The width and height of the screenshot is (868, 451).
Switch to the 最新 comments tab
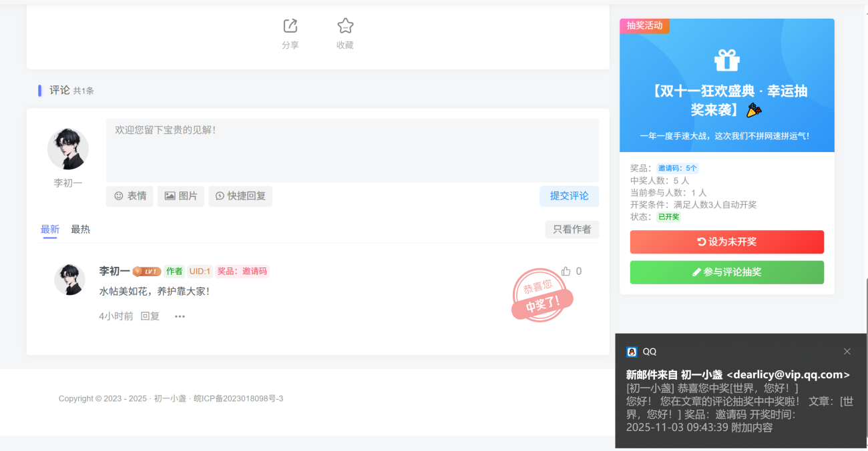tap(50, 230)
